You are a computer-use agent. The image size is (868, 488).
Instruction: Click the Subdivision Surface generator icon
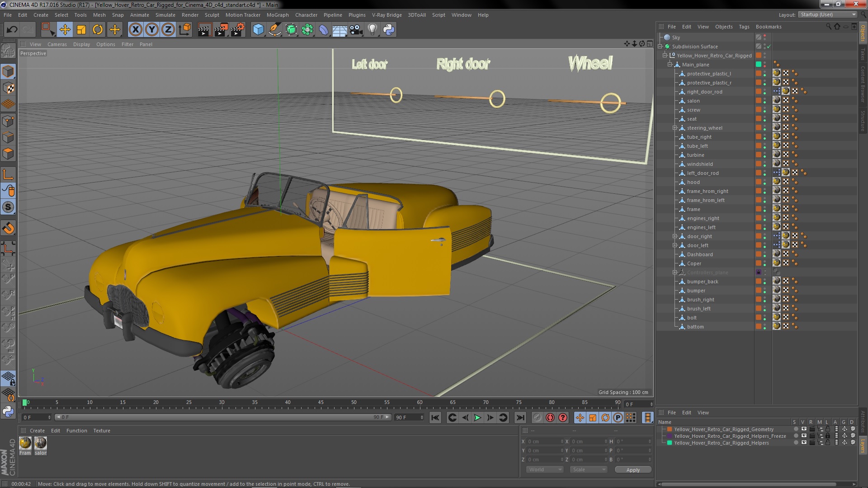click(x=291, y=30)
